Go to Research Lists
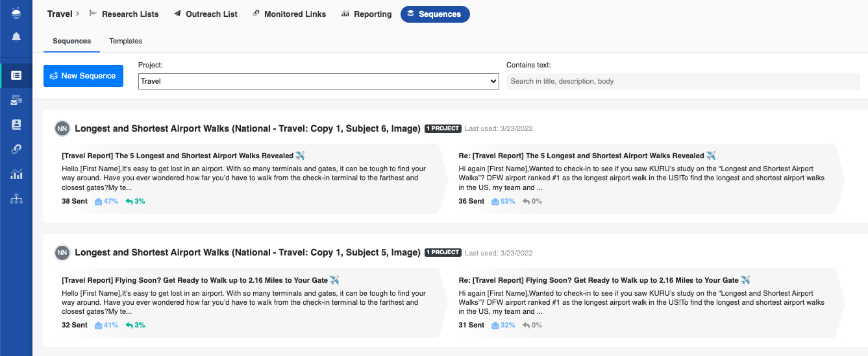868x356 pixels. click(x=124, y=14)
